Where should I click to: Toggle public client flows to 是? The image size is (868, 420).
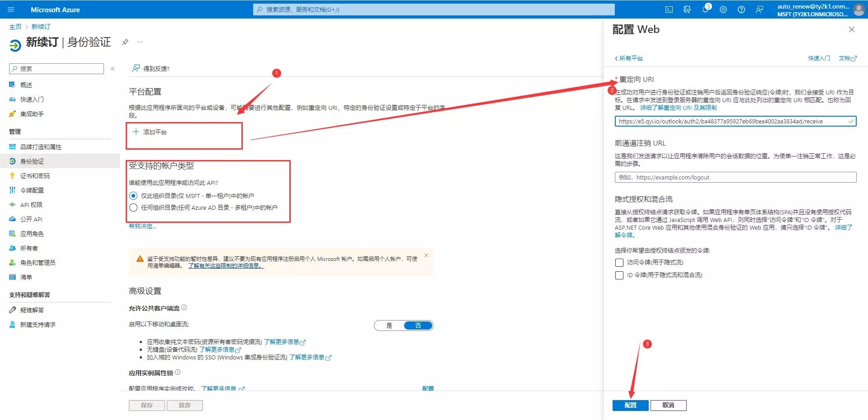(389, 326)
